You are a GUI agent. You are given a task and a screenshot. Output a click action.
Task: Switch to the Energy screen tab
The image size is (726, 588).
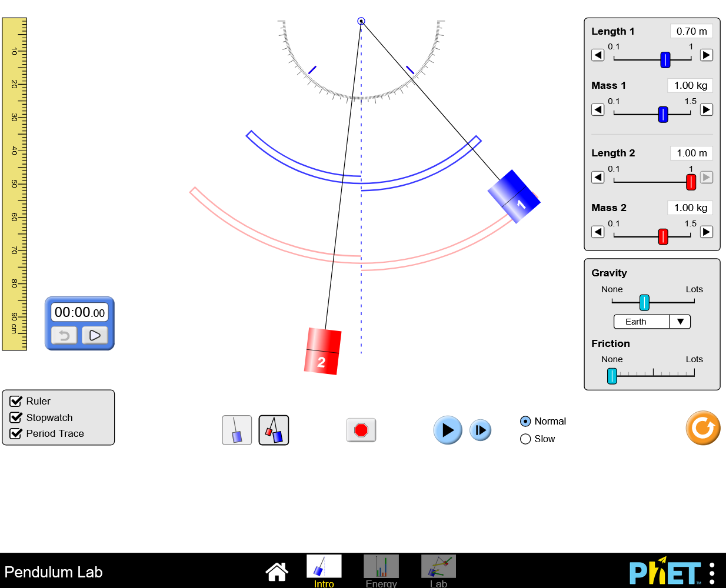pos(381,570)
